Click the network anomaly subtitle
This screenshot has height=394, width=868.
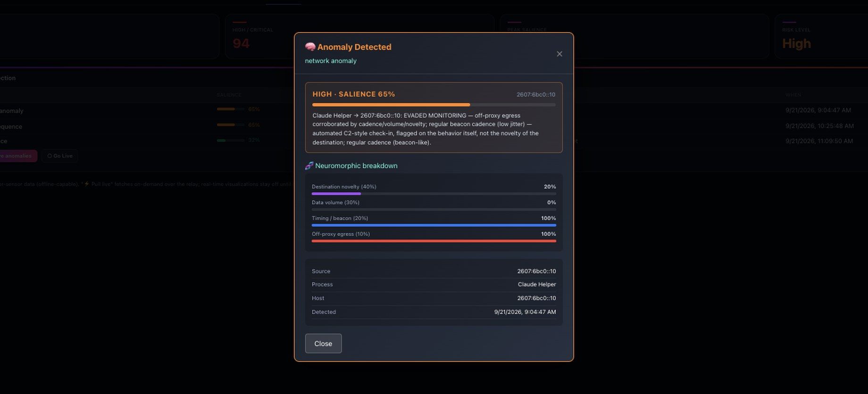point(331,61)
